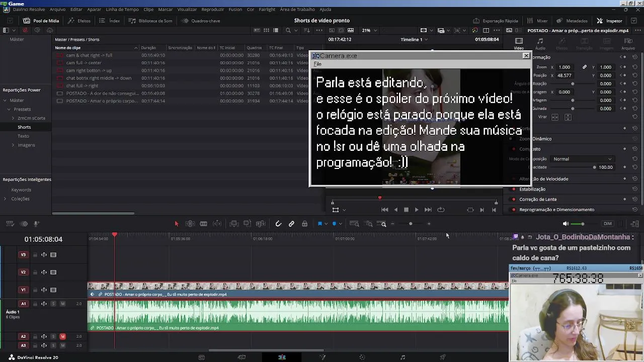Open the flag color dropdown arrow
The height and width of the screenshot is (362, 644).
click(x=326, y=224)
